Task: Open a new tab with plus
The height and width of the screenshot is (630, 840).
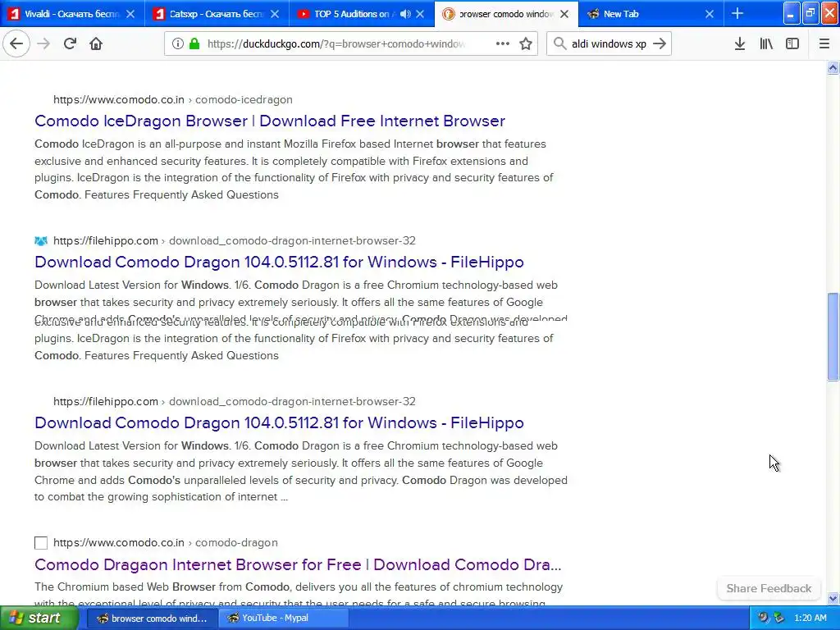Action: tap(737, 14)
